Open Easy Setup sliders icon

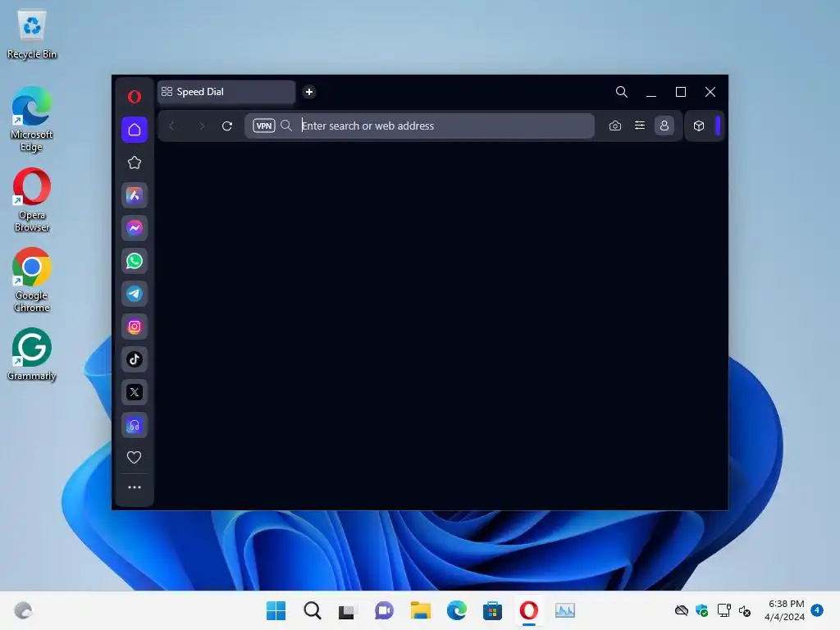click(640, 126)
